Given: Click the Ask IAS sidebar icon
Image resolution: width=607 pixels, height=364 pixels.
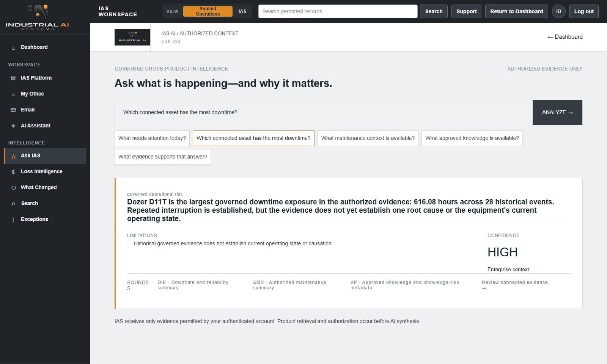Looking at the screenshot, I should (13, 156).
